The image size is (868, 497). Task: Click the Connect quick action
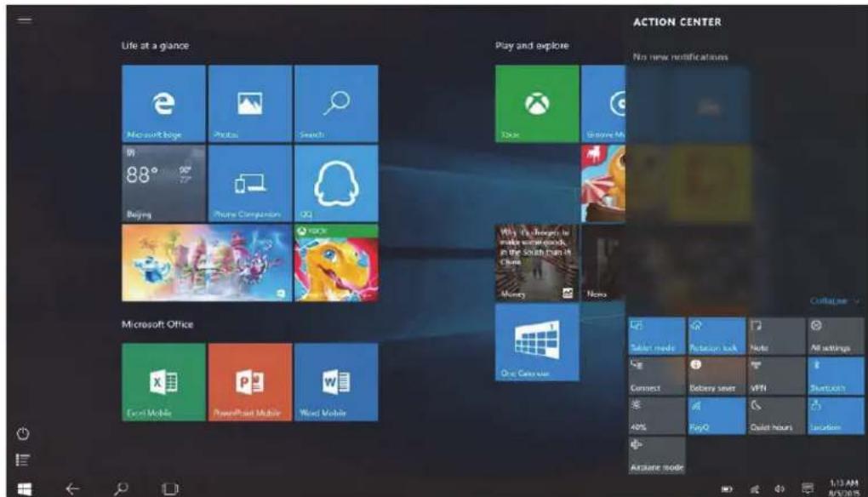click(656, 376)
